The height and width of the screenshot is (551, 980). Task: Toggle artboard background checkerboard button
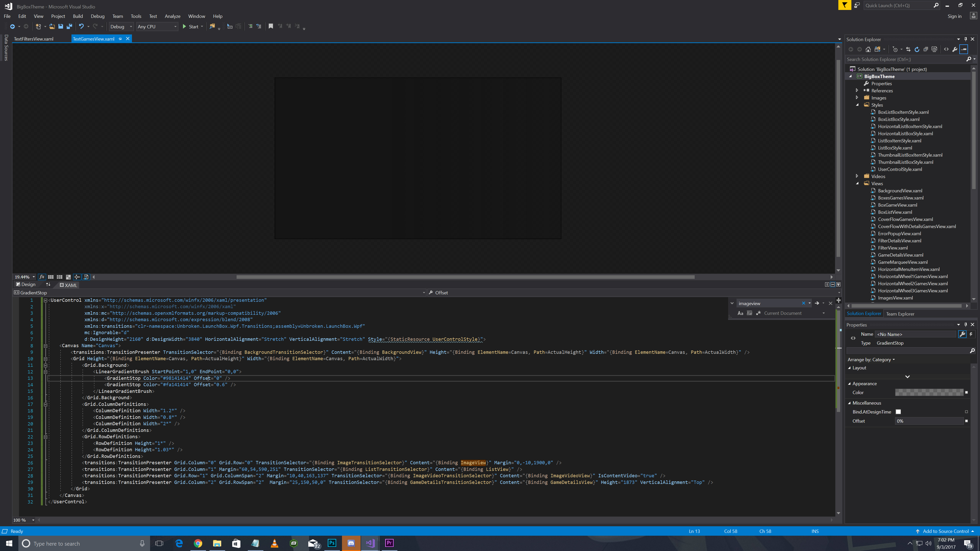click(68, 277)
